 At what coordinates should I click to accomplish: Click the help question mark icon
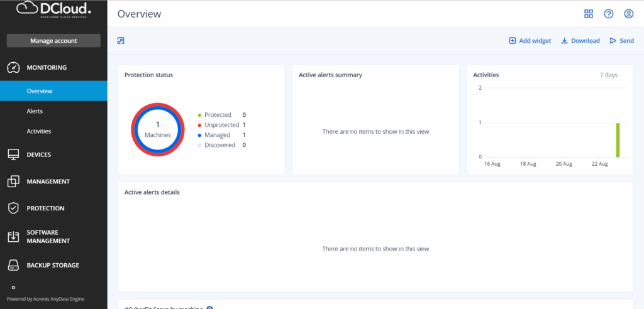click(x=608, y=14)
